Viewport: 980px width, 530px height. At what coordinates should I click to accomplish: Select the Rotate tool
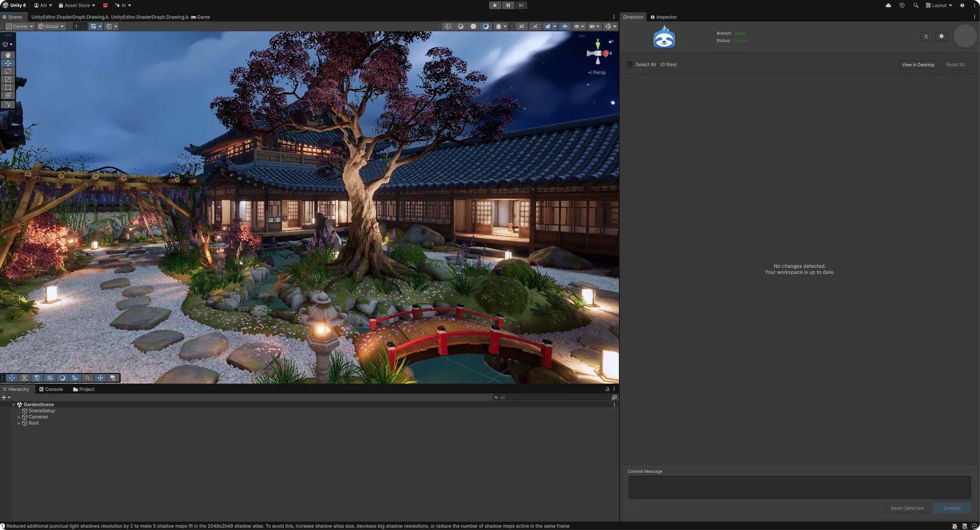8,71
